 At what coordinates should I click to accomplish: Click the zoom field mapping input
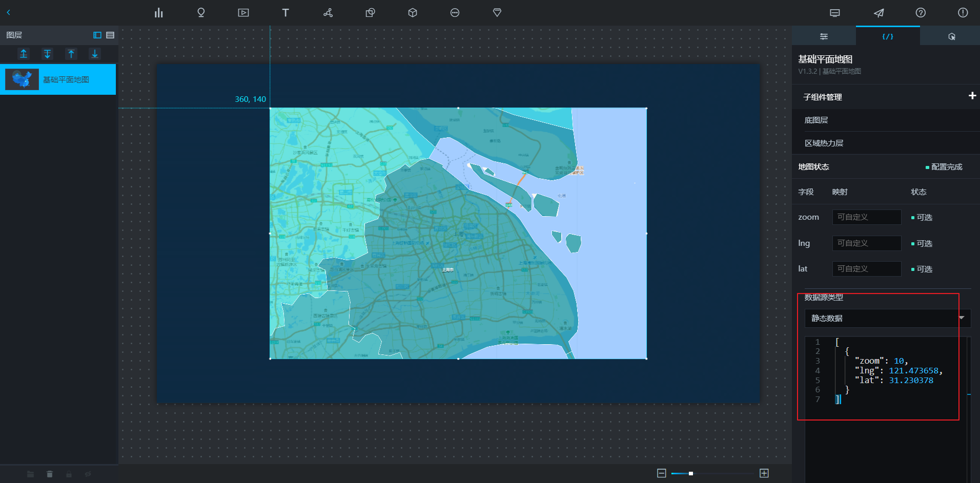866,217
